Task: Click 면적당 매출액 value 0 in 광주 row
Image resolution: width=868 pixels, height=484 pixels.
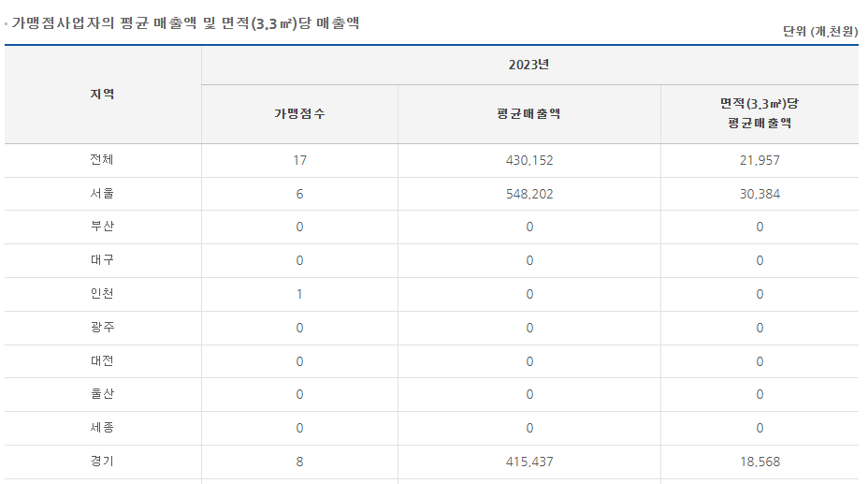Action: tap(759, 329)
